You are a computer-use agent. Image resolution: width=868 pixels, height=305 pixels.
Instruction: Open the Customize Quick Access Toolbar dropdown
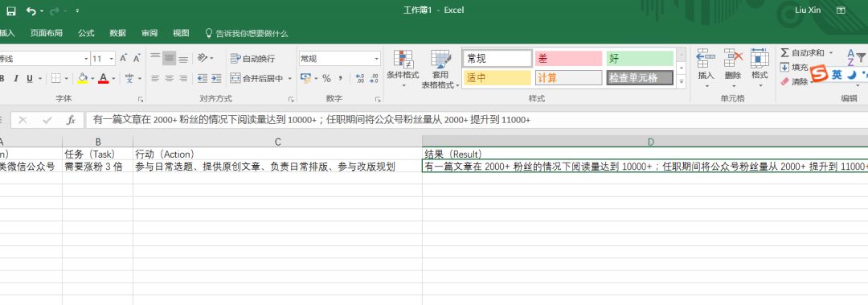click(77, 10)
